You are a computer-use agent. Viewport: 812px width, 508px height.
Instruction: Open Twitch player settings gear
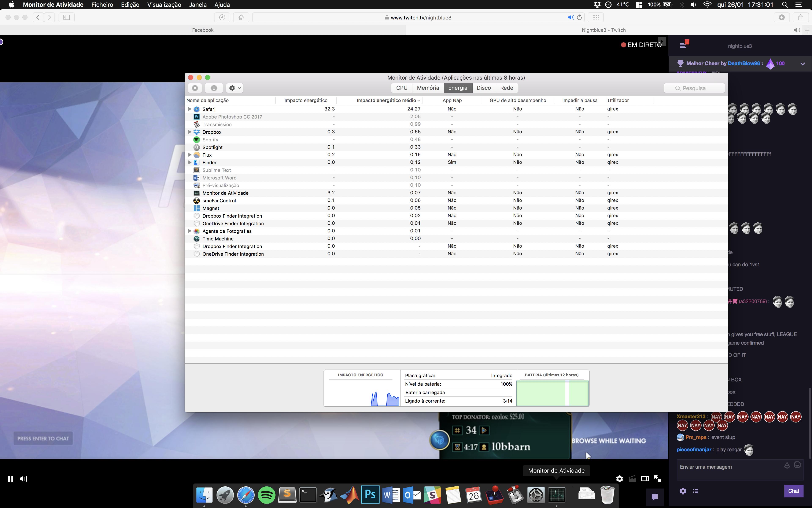(x=619, y=479)
